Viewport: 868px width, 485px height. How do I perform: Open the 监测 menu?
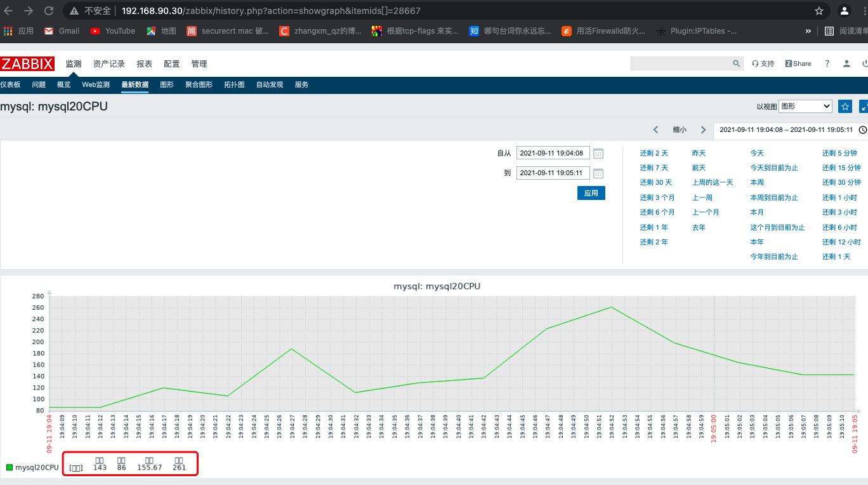click(x=74, y=63)
